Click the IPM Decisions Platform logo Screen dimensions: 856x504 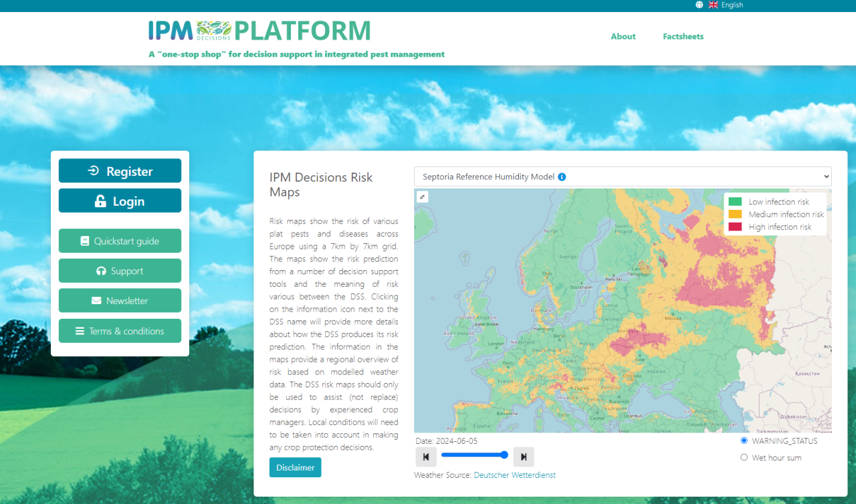[x=259, y=31]
